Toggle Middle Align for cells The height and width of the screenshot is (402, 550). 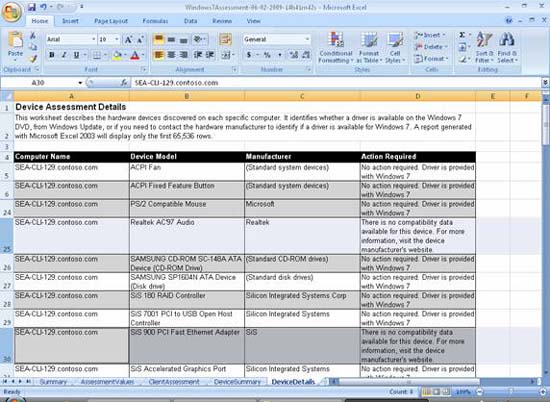pyautogui.click(x=171, y=39)
